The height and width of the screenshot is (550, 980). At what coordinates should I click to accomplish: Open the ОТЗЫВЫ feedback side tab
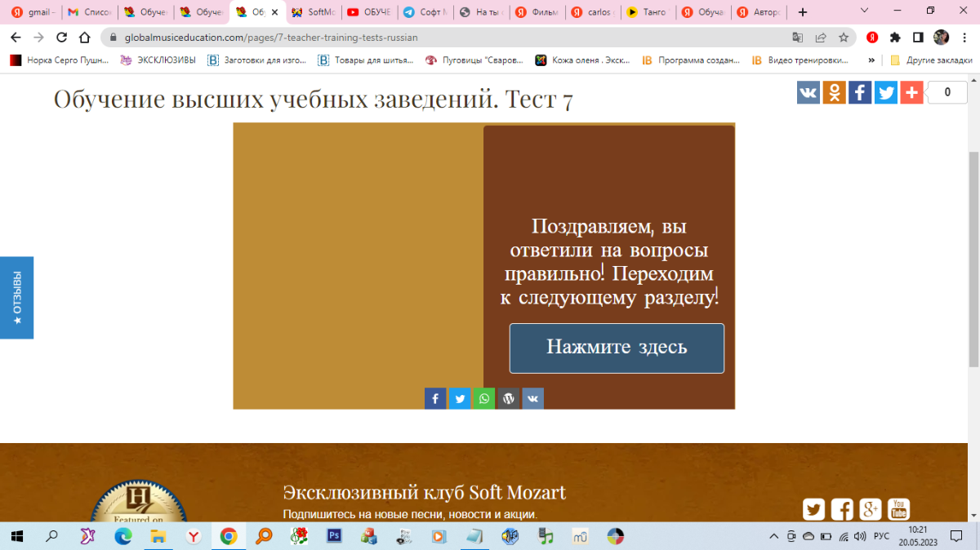point(16,298)
